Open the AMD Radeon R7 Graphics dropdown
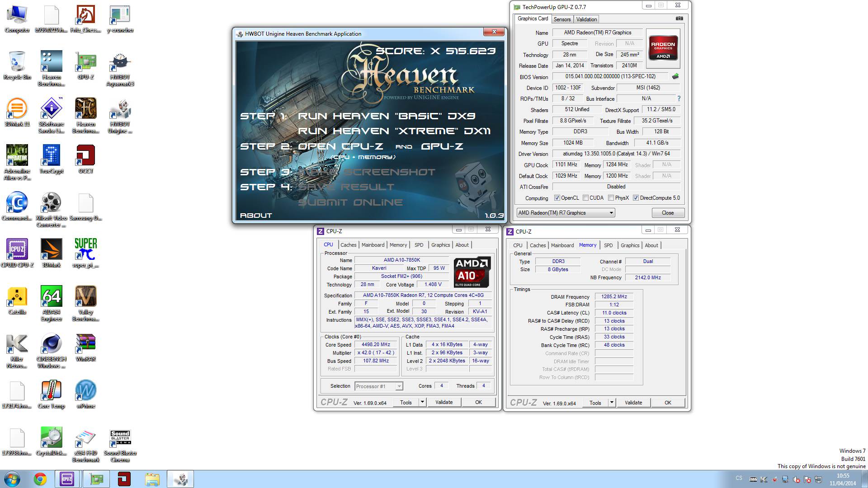 pyautogui.click(x=566, y=213)
